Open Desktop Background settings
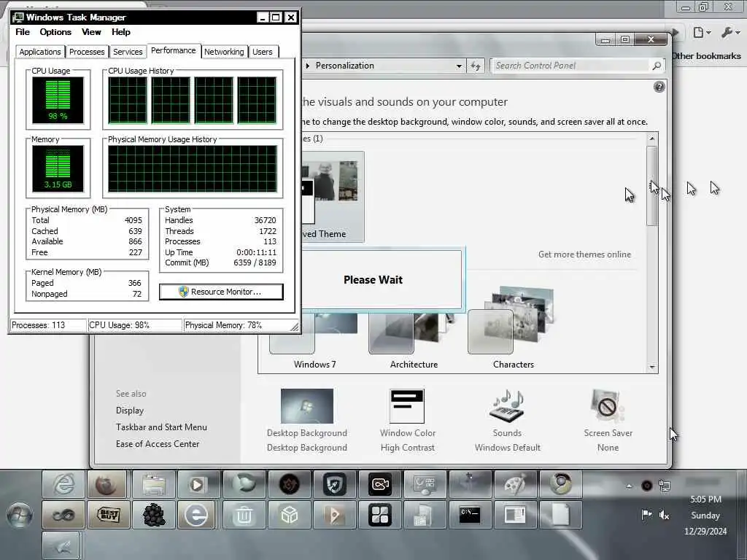The image size is (747, 560). click(307, 420)
